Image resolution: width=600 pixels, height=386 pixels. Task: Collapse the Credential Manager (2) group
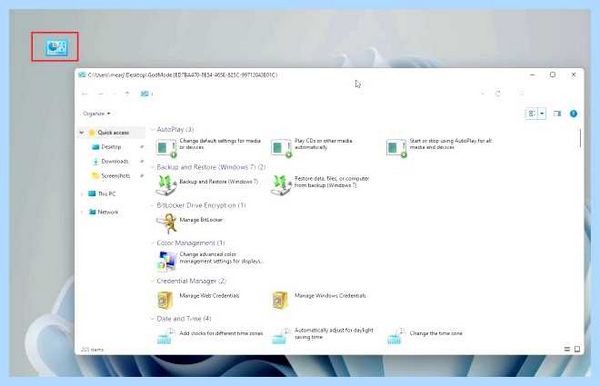point(153,281)
